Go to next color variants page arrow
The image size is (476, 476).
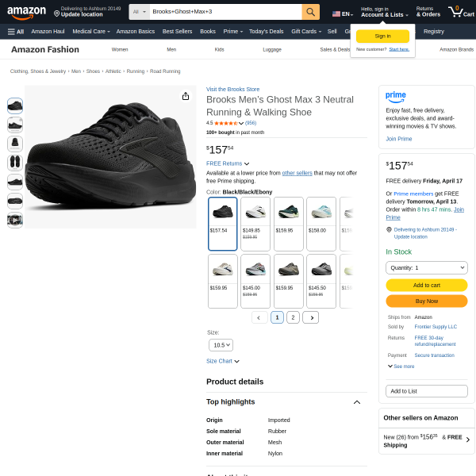[310, 317]
